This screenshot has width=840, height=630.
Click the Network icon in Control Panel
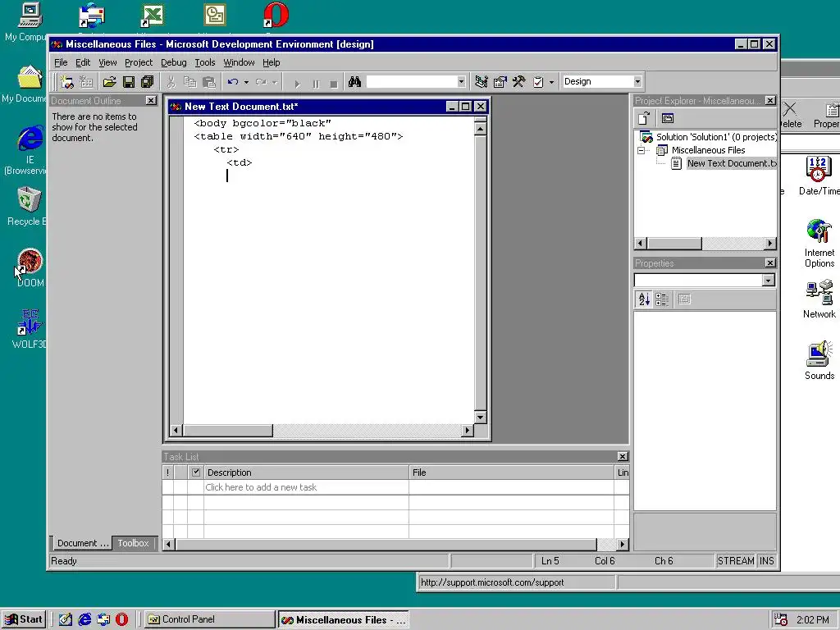819,293
